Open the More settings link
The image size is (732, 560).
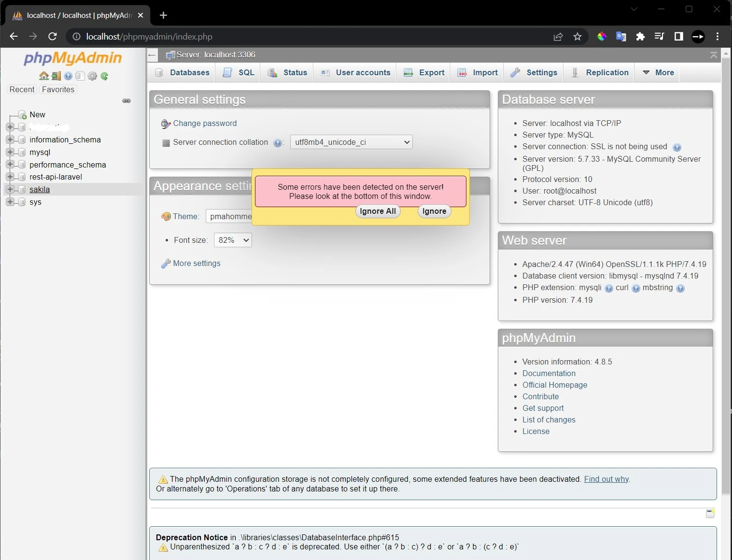[197, 263]
